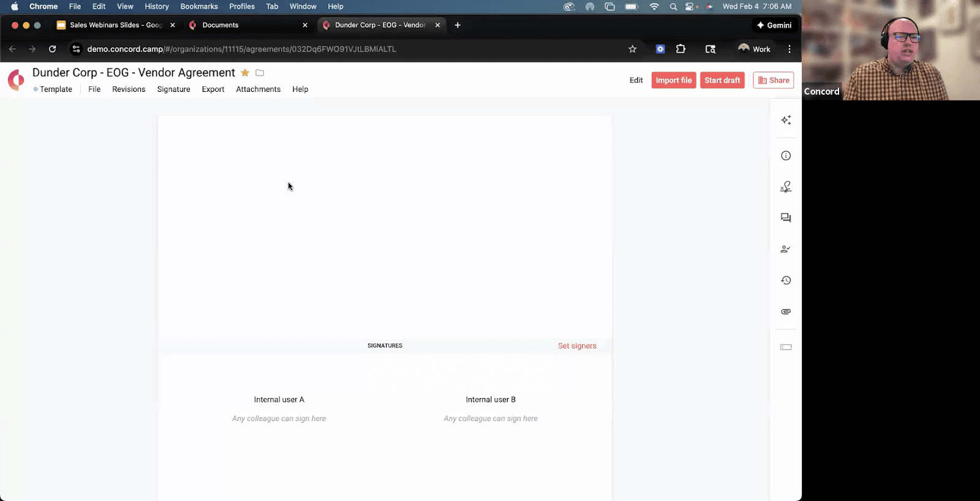
Task: Open the File menu in Concord
Action: (94, 89)
